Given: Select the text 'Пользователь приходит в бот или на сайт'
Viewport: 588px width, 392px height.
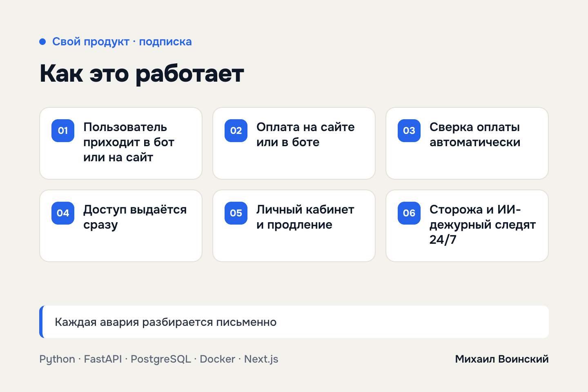Looking at the screenshot, I should click(x=129, y=142).
